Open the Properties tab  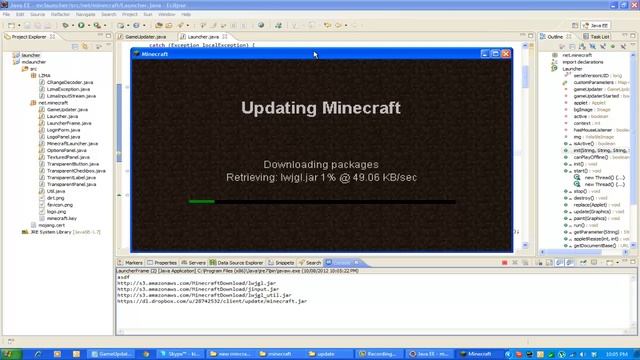pos(162,262)
